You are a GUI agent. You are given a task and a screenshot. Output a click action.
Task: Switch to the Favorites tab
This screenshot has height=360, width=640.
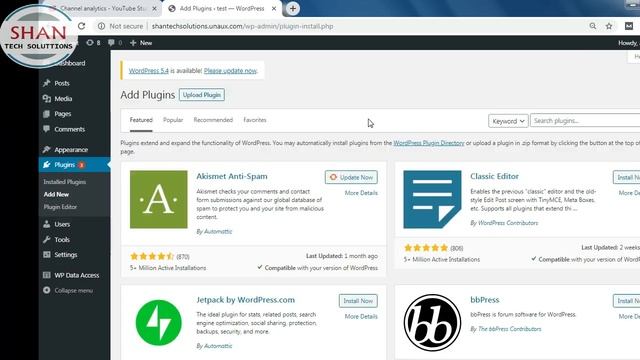[x=255, y=120]
